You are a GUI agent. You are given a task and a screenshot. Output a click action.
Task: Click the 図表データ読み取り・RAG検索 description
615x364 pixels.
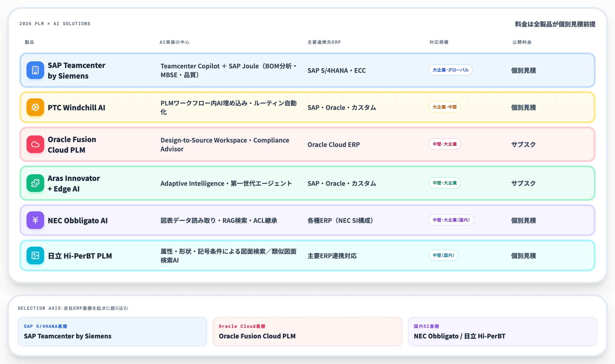pos(219,221)
